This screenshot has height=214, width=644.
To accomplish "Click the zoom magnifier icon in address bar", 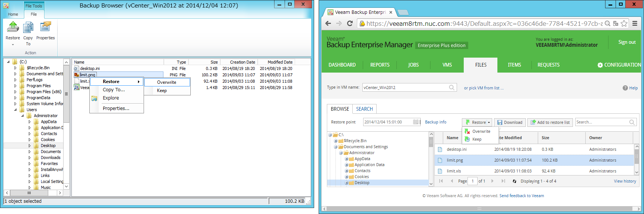I will coord(607,24).
